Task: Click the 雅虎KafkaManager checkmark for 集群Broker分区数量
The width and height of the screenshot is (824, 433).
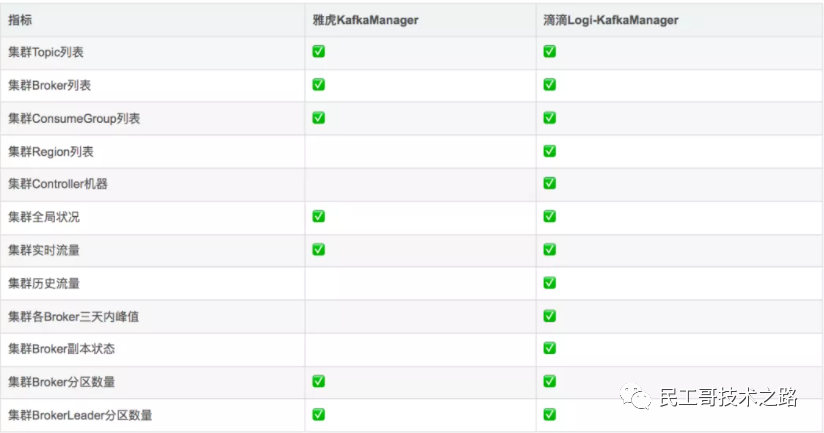Action: (x=318, y=382)
